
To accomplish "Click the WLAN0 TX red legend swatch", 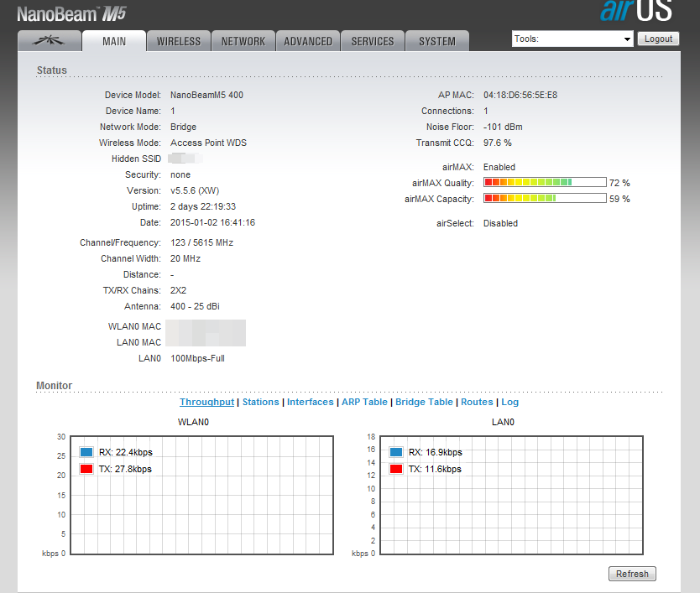I will click(86, 469).
